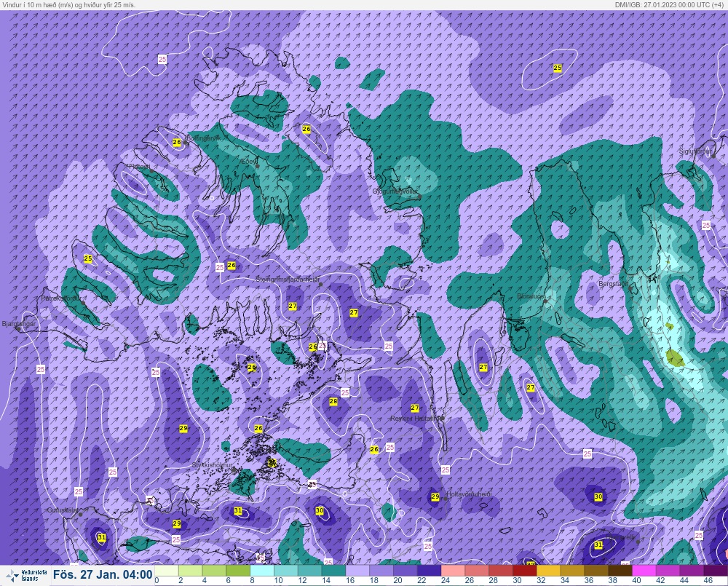Select the Gufuskálar station label
This screenshot has height=586, width=728.
(62, 510)
